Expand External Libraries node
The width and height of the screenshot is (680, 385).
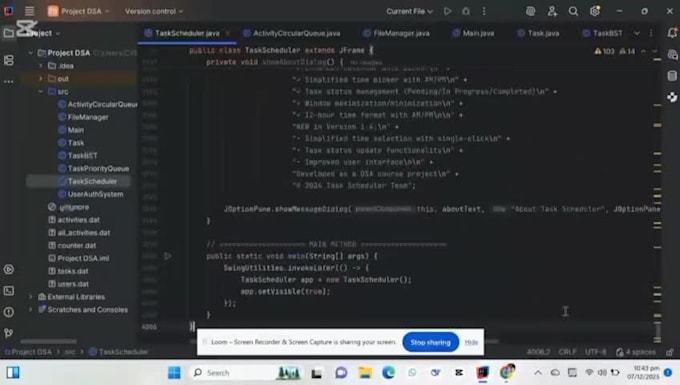[30, 297]
